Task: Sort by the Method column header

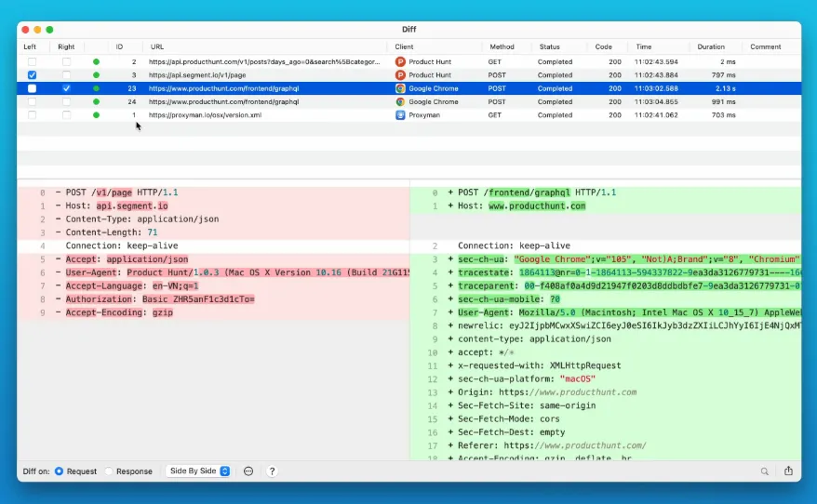Action: (502, 46)
